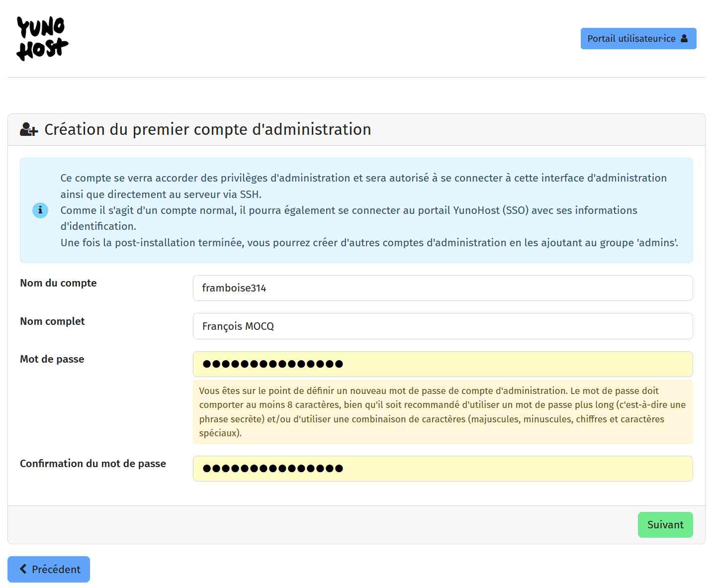The width and height of the screenshot is (714, 588).
Task: Focus the Nom du compte field
Action: 443,288
